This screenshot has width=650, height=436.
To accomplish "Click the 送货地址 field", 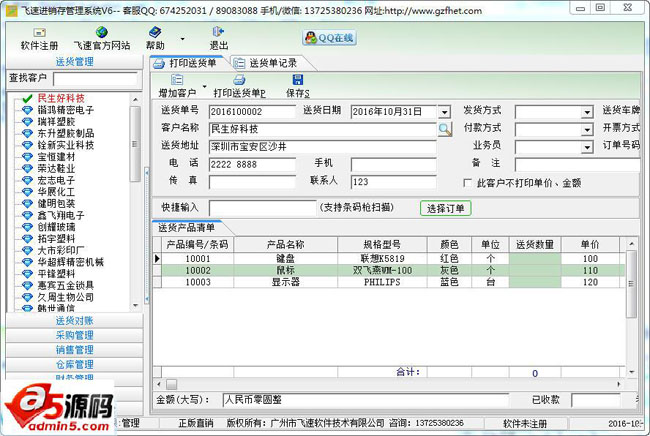I will tap(323, 147).
